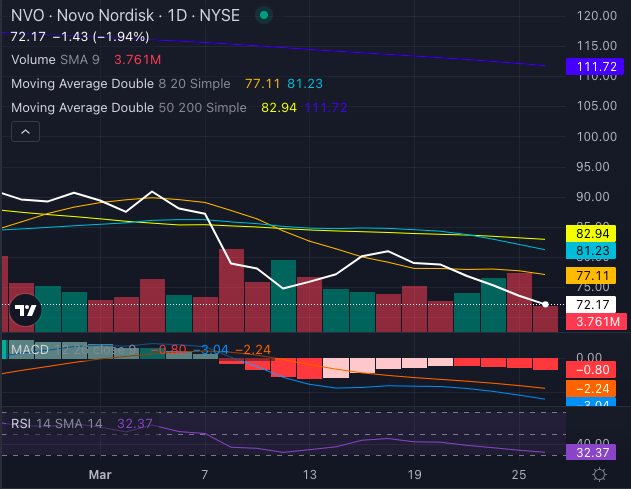The width and height of the screenshot is (631, 489).
Task: Click the -2.24 MACD signal axis label
Action: click(x=591, y=389)
